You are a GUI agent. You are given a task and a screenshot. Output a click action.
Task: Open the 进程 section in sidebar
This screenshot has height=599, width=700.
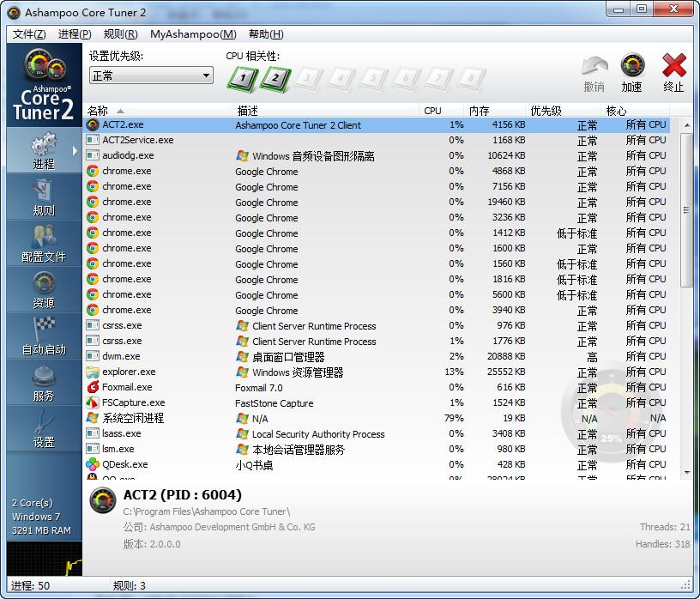44,150
